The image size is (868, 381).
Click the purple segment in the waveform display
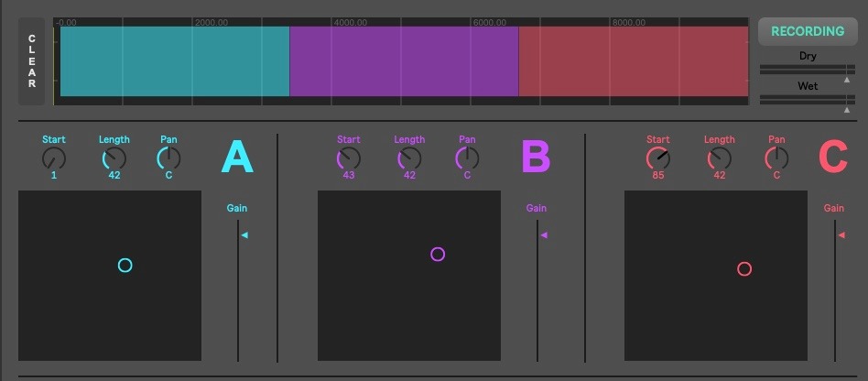coord(404,61)
